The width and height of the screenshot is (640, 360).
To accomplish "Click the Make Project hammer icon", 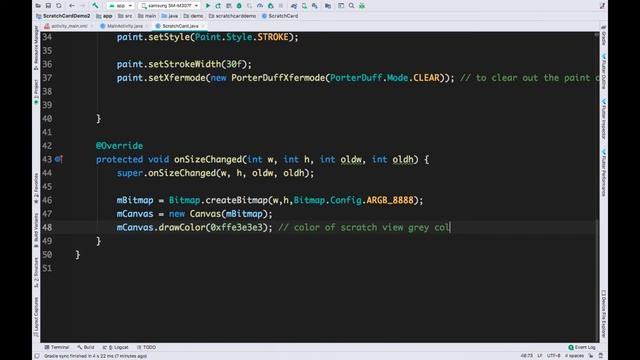I will click(x=95, y=6).
